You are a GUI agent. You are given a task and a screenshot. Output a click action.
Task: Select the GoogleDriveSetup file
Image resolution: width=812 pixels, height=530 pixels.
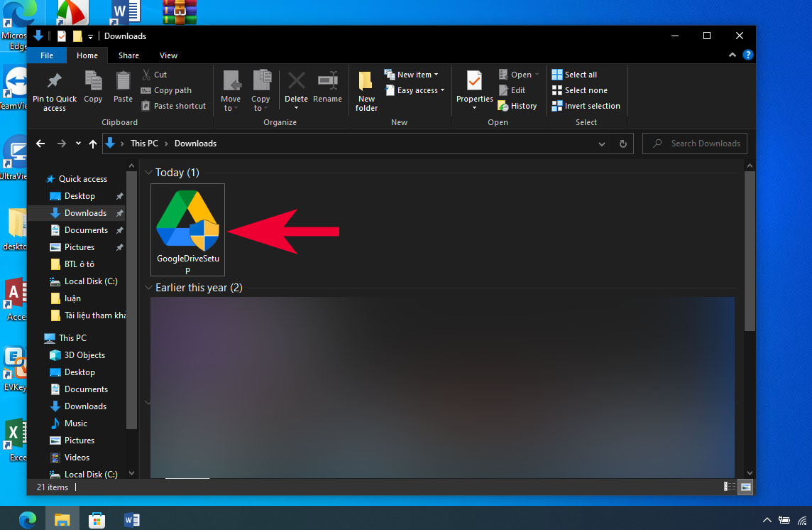click(188, 229)
